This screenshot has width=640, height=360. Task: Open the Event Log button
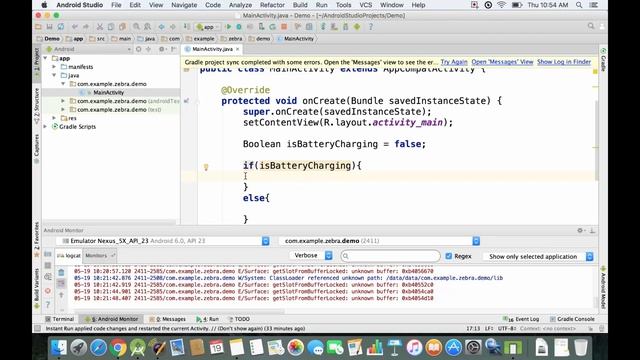click(521, 319)
